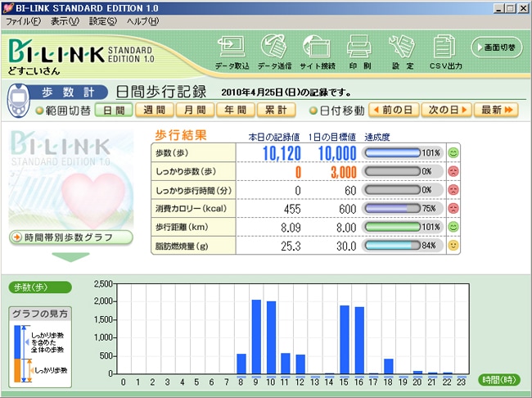Viewport: 532px width, 398px height.
Task: Click the smiley face in the 歩数 row
Action: (453, 153)
